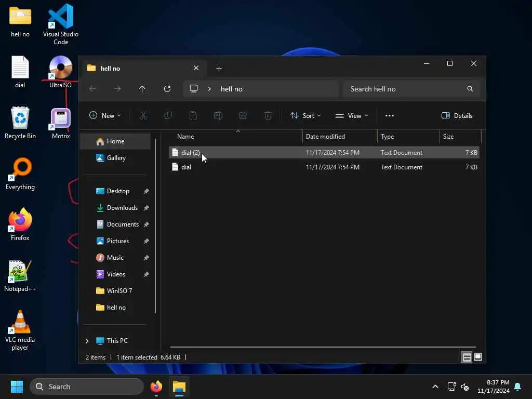Open the See more three-dots menu
The height and width of the screenshot is (399, 532).
(x=390, y=116)
